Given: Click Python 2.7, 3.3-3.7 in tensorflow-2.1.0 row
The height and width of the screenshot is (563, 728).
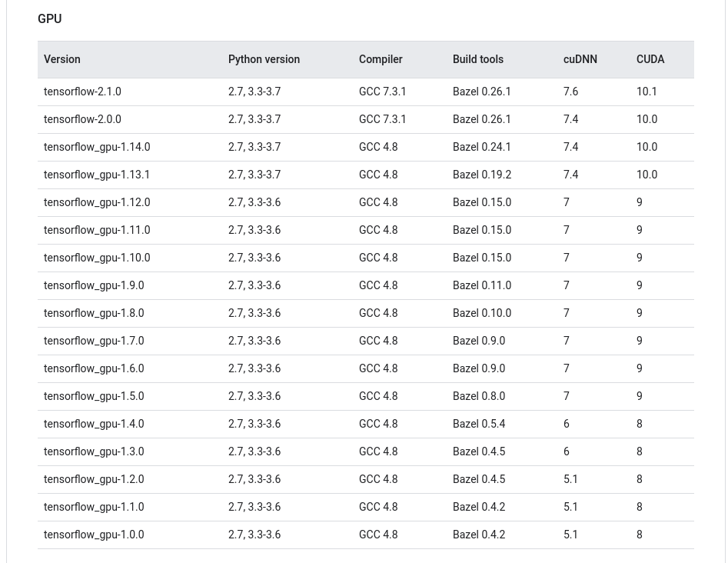Looking at the screenshot, I should pyautogui.click(x=254, y=92).
